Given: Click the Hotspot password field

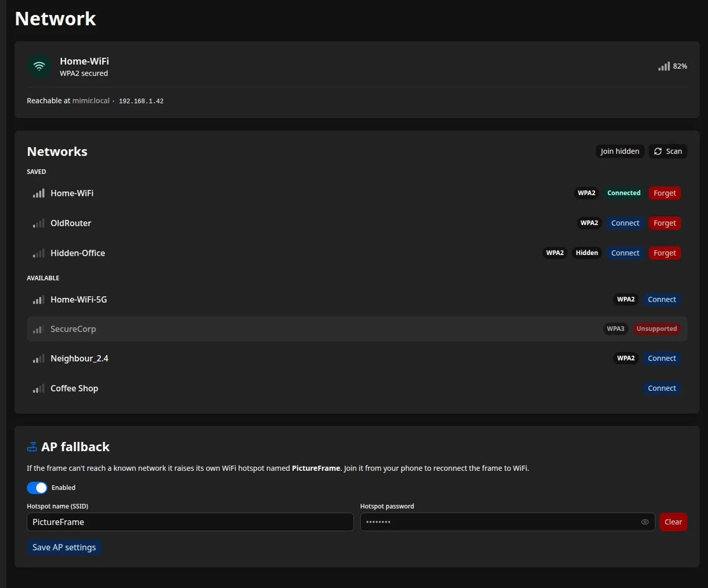Looking at the screenshot, I should pos(507,522).
